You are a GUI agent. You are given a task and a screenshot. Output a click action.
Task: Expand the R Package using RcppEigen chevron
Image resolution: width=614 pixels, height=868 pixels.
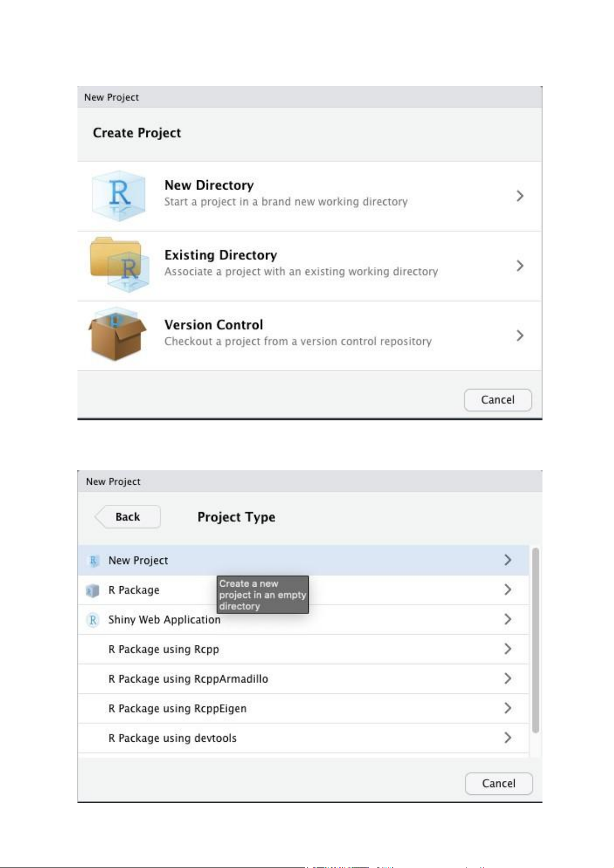click(x=508, y=708)
